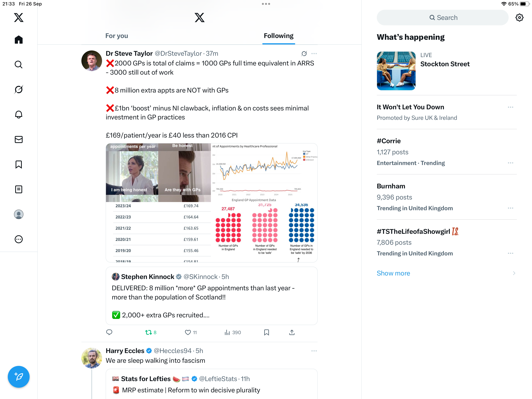Screen dimensions: 532x399
Task: Open Messages envelope in sidebar
Action: coord(18,139)
